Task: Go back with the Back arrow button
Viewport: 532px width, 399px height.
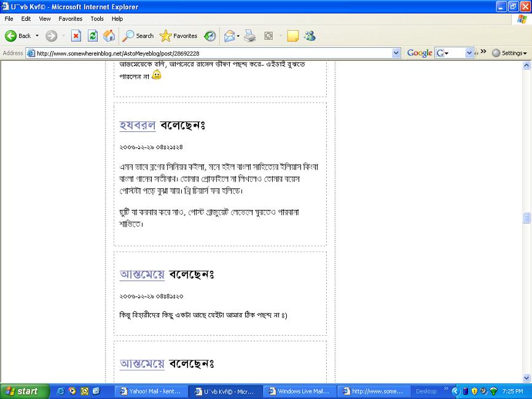Action: (18, 36)
